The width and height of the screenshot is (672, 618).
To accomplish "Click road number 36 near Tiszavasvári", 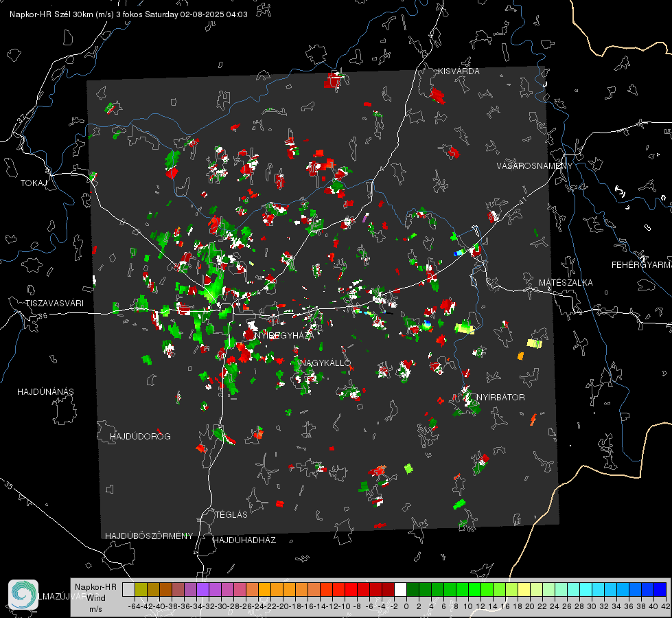I will click(43, 316).
